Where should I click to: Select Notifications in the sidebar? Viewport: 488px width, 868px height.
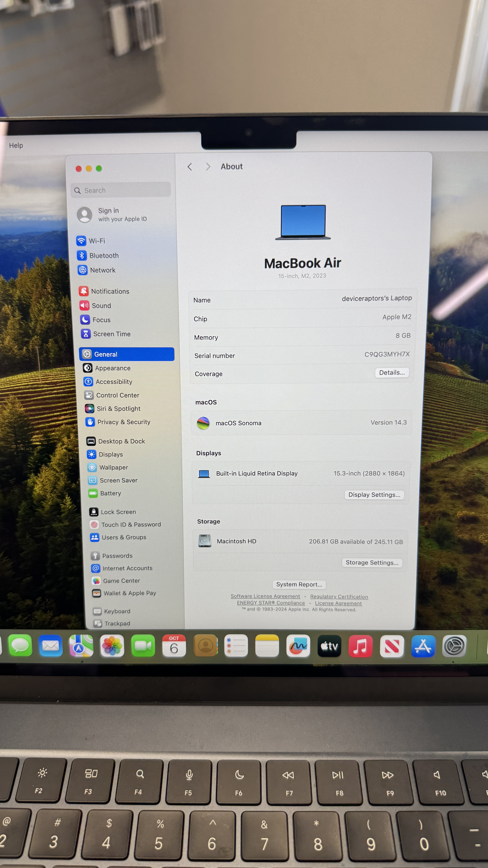[x=110, y=291]
